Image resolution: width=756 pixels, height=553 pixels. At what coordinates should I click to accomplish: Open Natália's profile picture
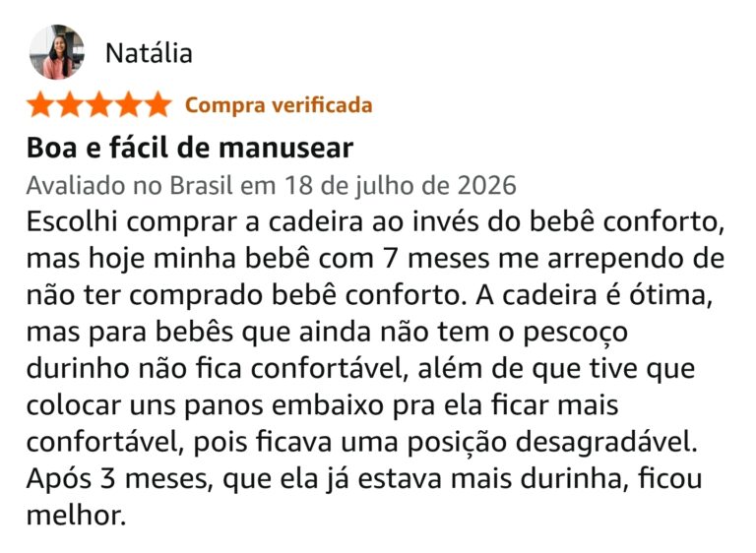point(57,52)
